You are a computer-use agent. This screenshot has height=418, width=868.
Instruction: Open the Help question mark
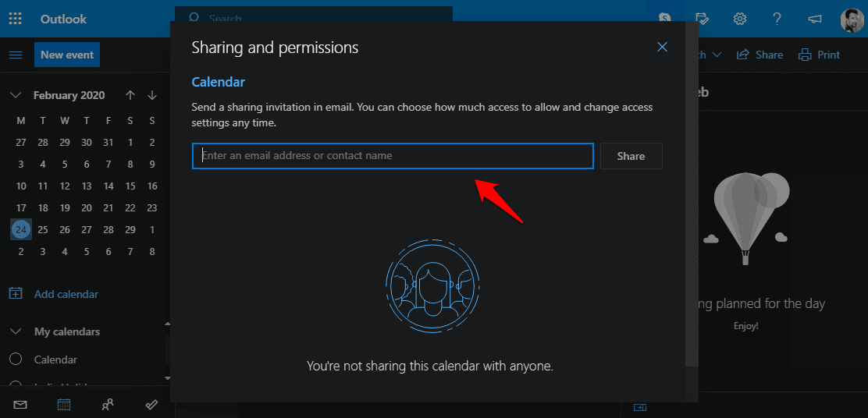[x=777, y=19]
